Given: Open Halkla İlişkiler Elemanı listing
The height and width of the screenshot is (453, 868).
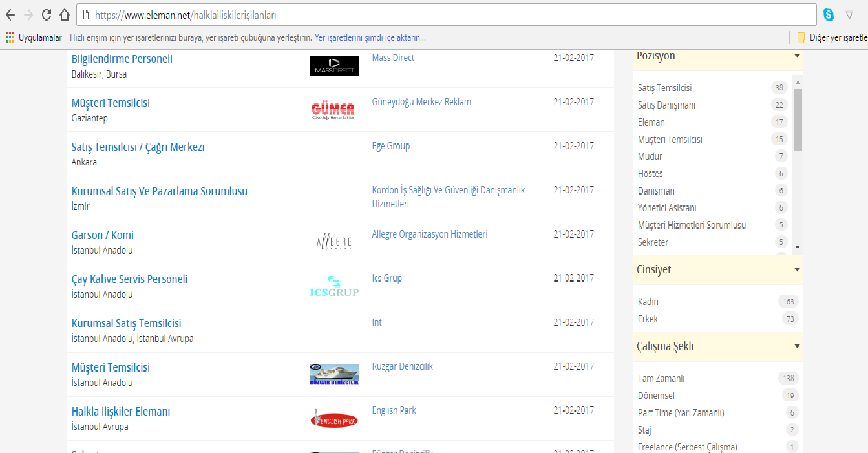Looking at the screenshot, I should click(x=121, y=412).
